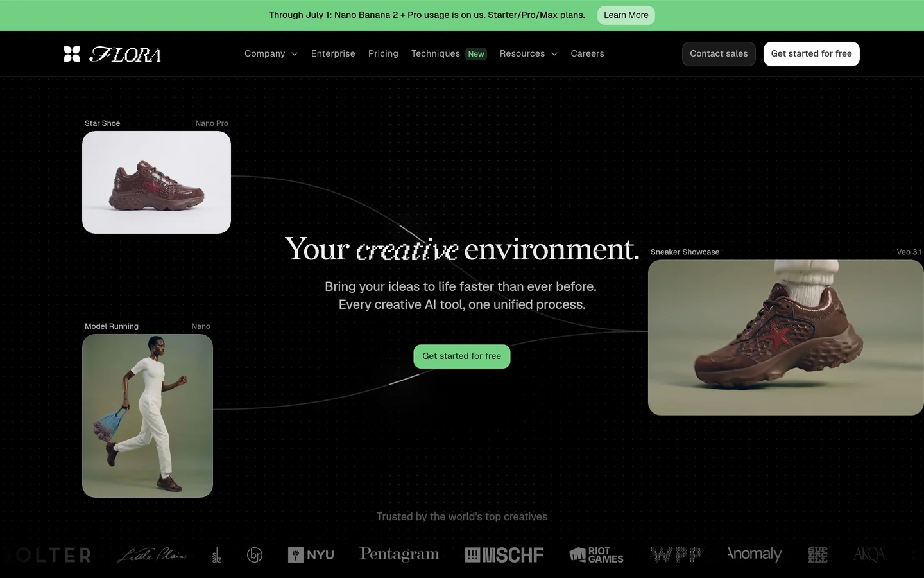Click the MSCHF logo
924x578 pixels.
click(x=504, y=555)
